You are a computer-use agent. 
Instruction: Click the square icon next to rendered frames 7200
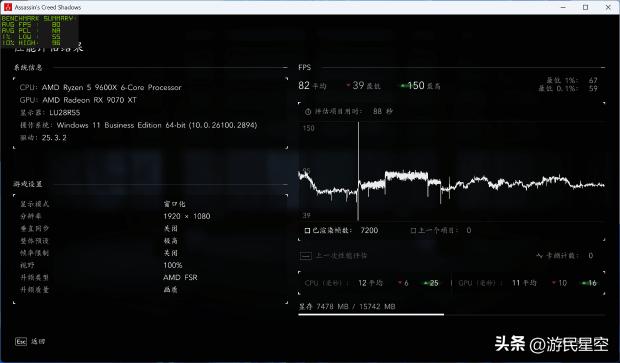coord(307,231)
